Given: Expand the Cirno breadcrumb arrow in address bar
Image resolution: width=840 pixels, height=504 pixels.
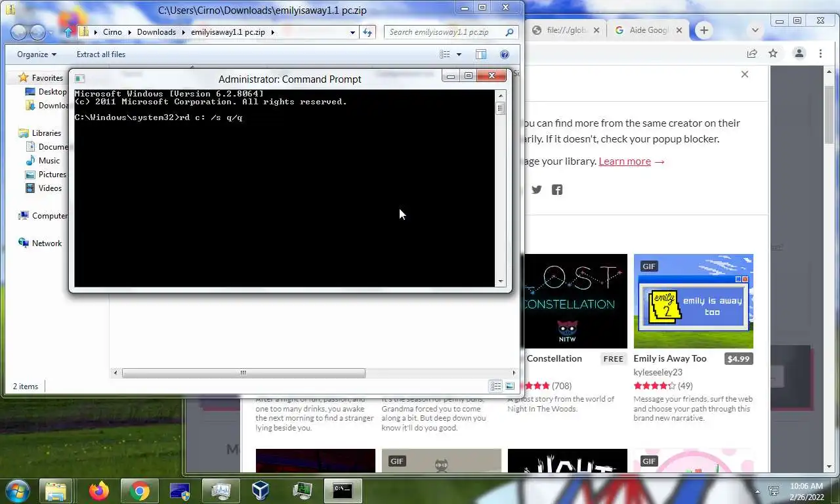Looking at the screenshot, I should click(129, 32).
